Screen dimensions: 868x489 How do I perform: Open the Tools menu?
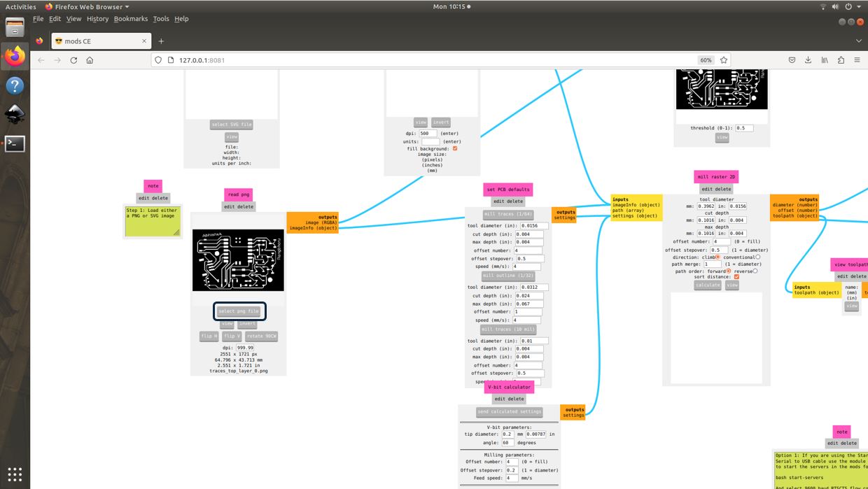click(x=161, y=19)
